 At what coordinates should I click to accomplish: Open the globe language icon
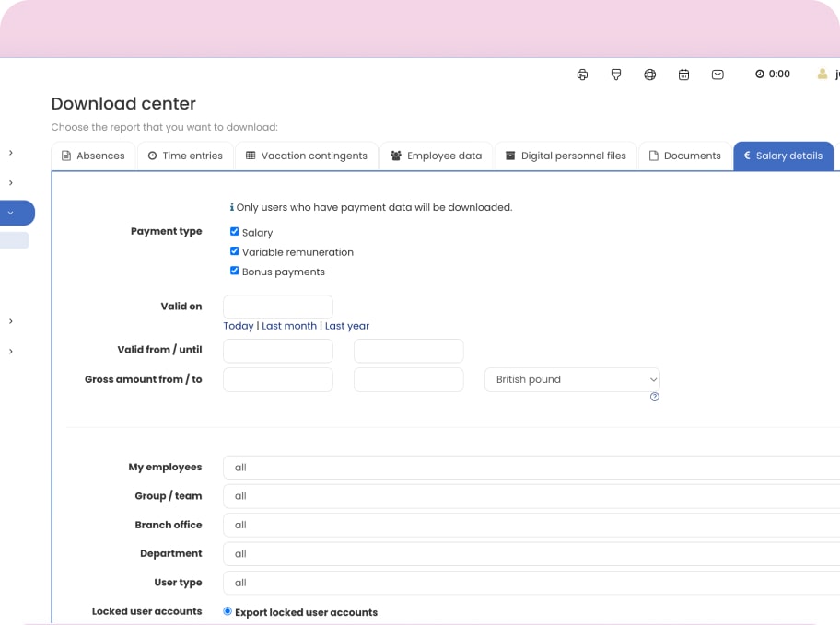pyautogui.click(x=649, y=75)
